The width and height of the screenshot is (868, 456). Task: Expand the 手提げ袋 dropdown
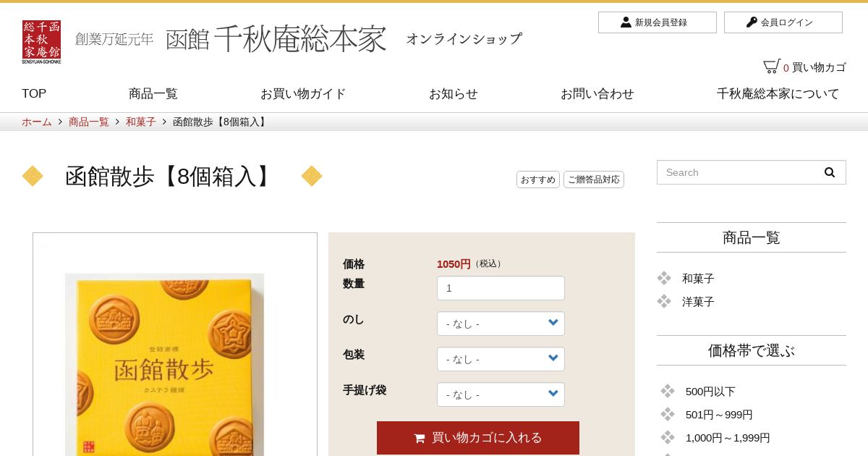[501, 394]
